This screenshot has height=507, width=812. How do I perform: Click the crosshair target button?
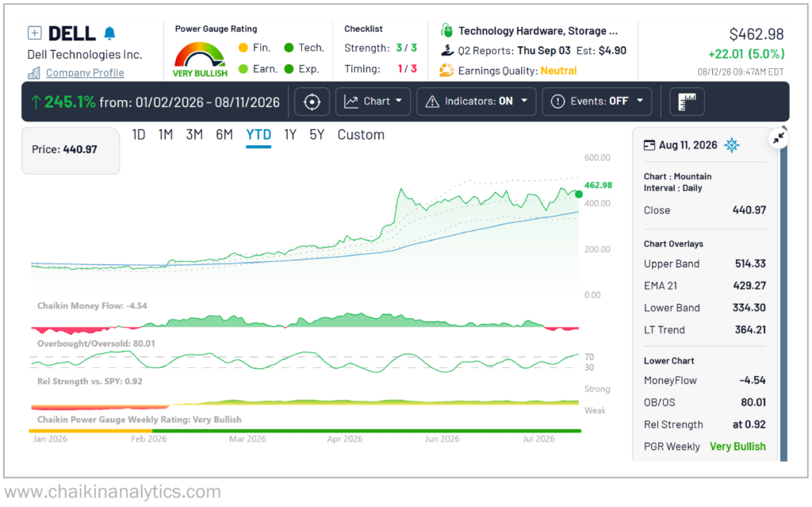pyautogui.click(x=312, y=102)
